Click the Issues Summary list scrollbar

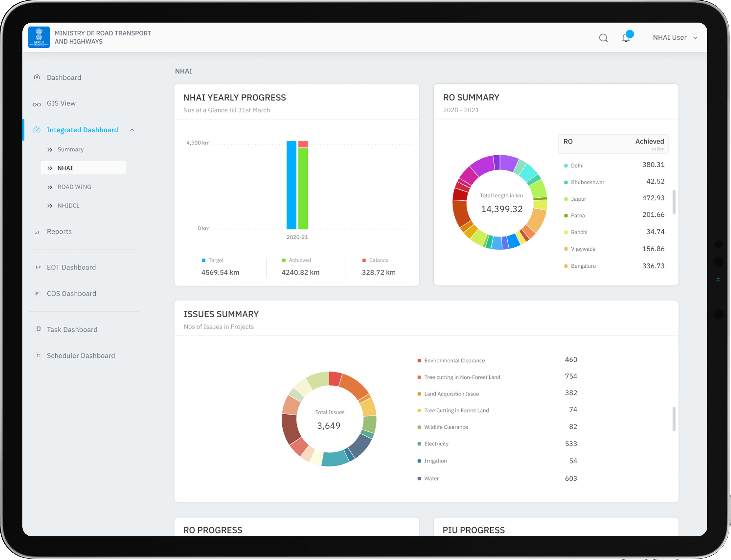coord(674,419)
